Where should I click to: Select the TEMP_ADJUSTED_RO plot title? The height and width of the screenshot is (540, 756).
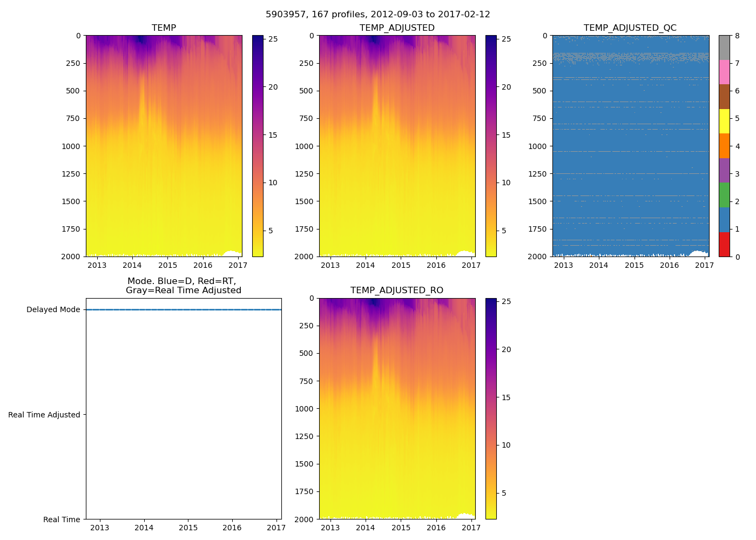pyautogui.click(x=396, y=291)
